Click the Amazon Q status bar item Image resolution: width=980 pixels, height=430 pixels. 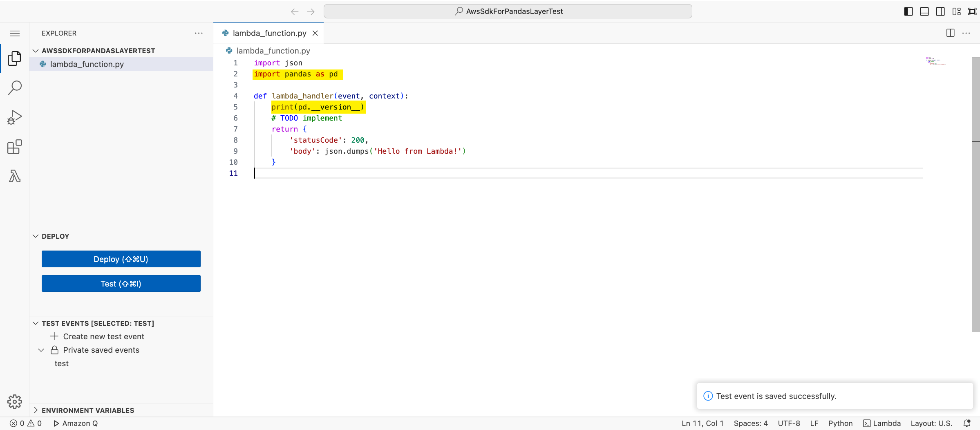click(x=76, y=423)
